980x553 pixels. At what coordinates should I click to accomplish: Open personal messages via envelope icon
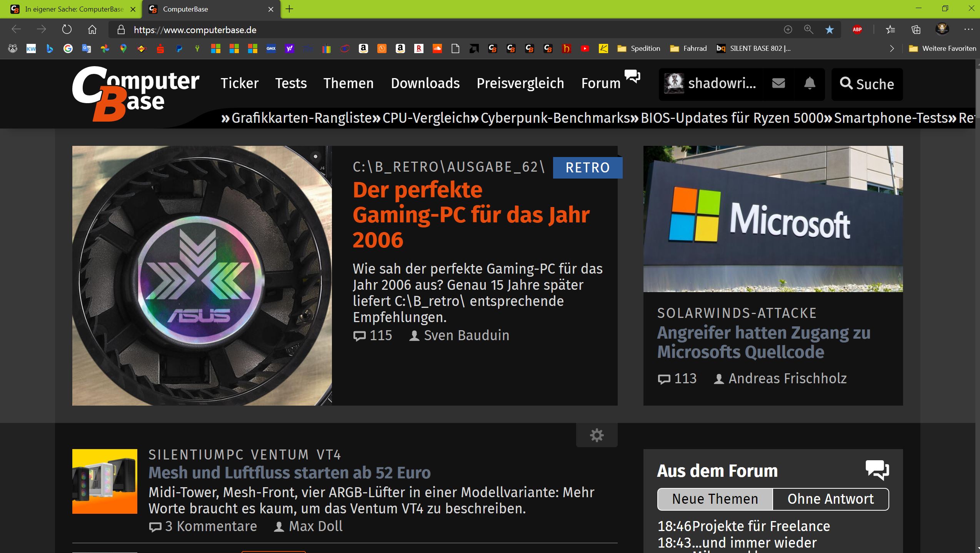point(778,84)
